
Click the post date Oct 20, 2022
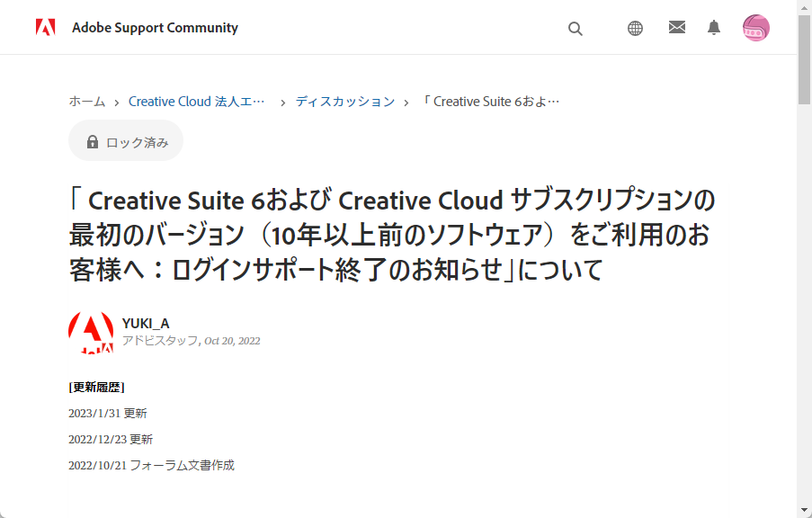(x=232, y=341)
